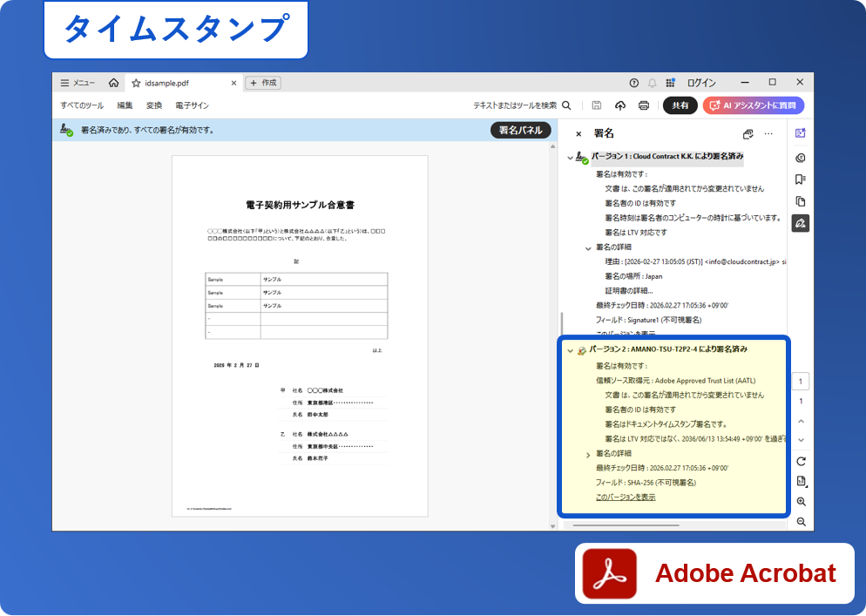Click the zoom in magnifier icon

(801, 502)
